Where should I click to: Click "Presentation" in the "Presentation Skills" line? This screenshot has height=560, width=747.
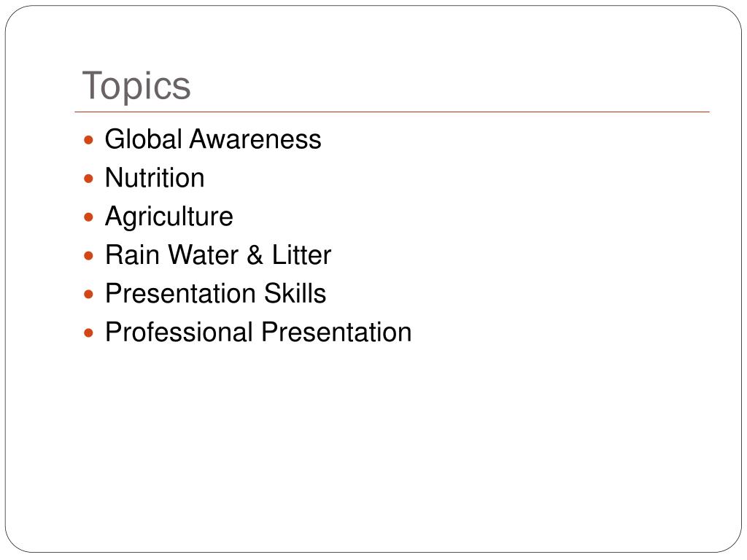click(x=181, y=293)
